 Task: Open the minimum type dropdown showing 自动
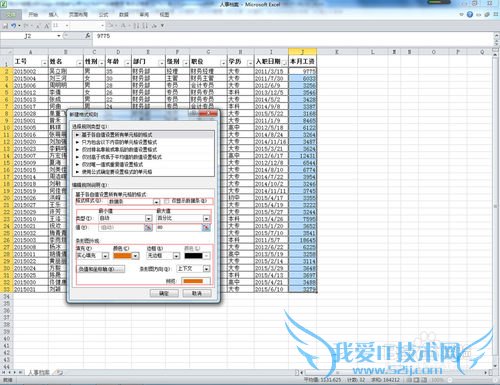(125, 218)
